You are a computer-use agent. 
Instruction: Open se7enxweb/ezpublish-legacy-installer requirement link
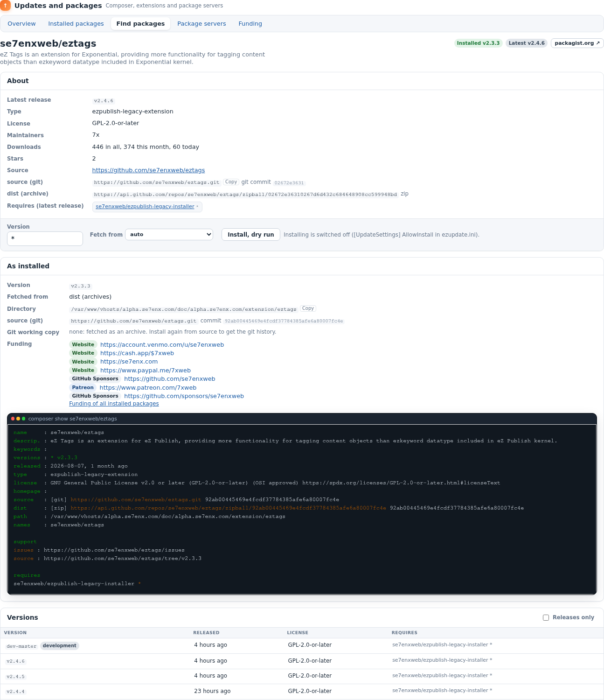tap(145, 206)
